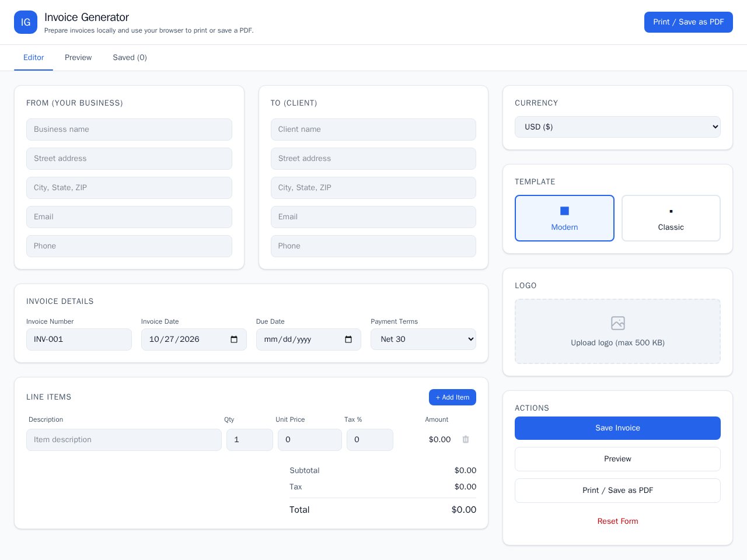Open the Saved (0) tab

point(130,58)
